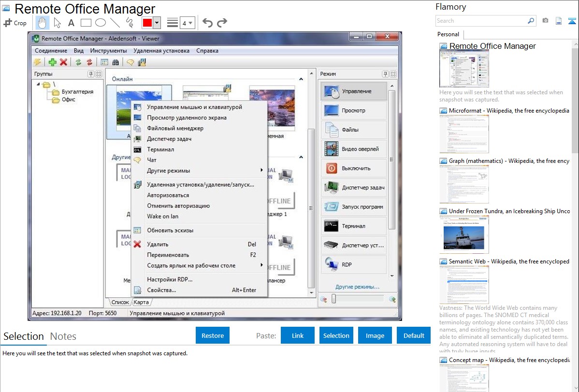Select the Офис group folder

[64, 100]
